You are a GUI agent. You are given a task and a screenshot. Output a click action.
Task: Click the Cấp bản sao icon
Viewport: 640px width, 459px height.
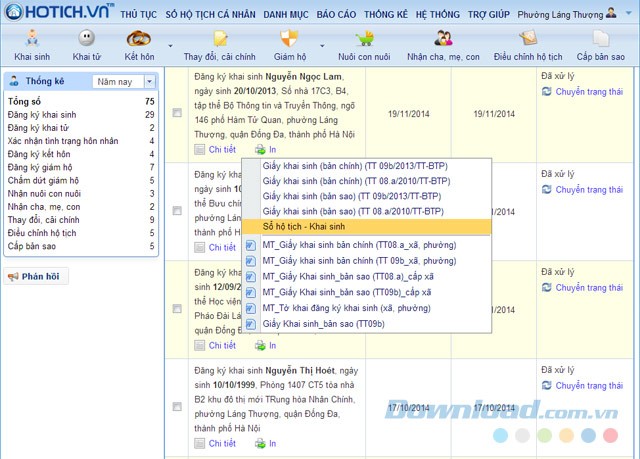point(601,41)
